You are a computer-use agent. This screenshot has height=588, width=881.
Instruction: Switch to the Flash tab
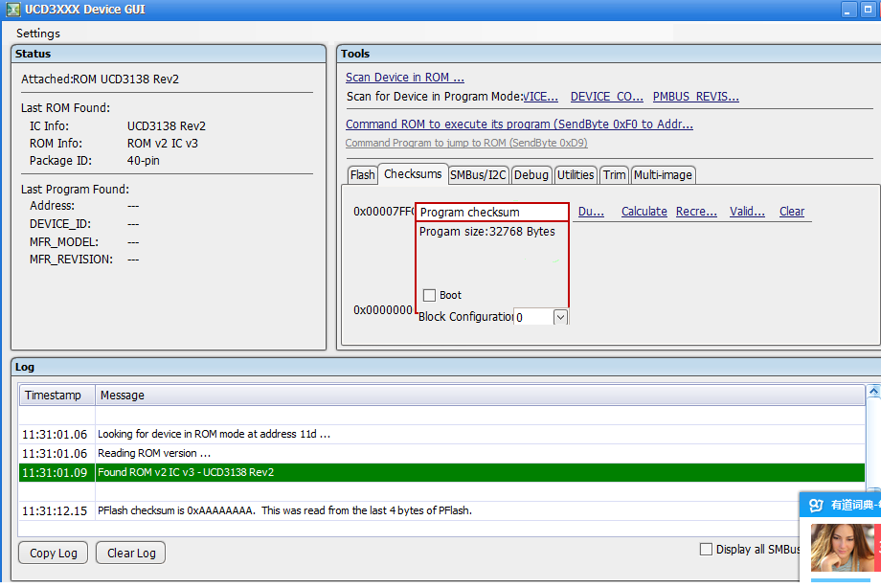click(362, 175)
